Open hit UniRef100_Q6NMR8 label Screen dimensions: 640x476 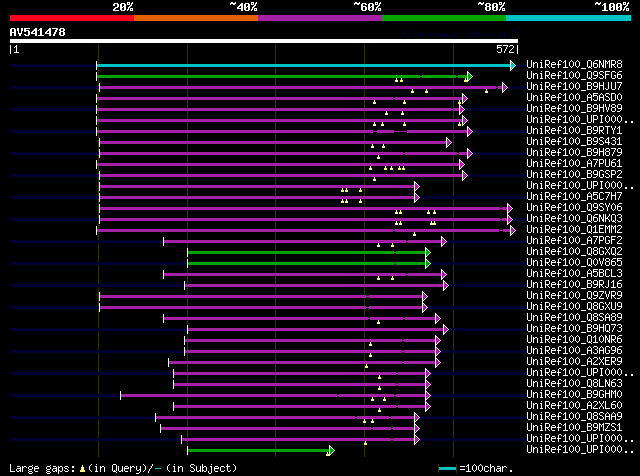tap(574, 65)
